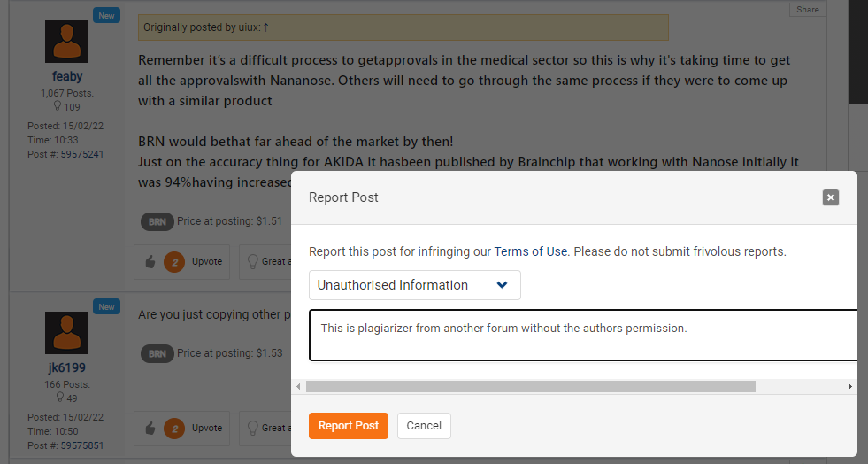Click inside the report reason text box
The height and width of the screenshot is (464, 868).
(x=583, y=336)
